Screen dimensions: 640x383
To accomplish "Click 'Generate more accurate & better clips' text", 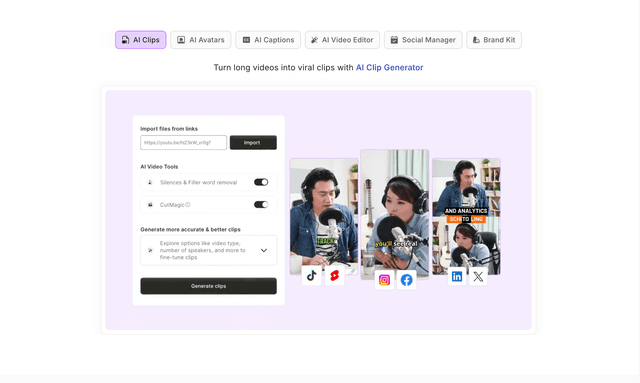I will pyautogui.click(x=191, y=229).
